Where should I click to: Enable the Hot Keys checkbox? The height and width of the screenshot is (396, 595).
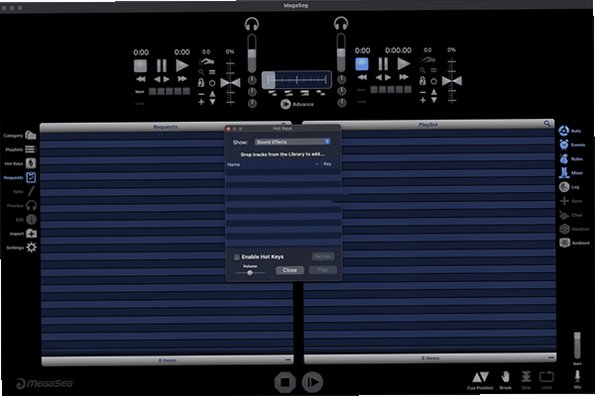coord(237,257)
